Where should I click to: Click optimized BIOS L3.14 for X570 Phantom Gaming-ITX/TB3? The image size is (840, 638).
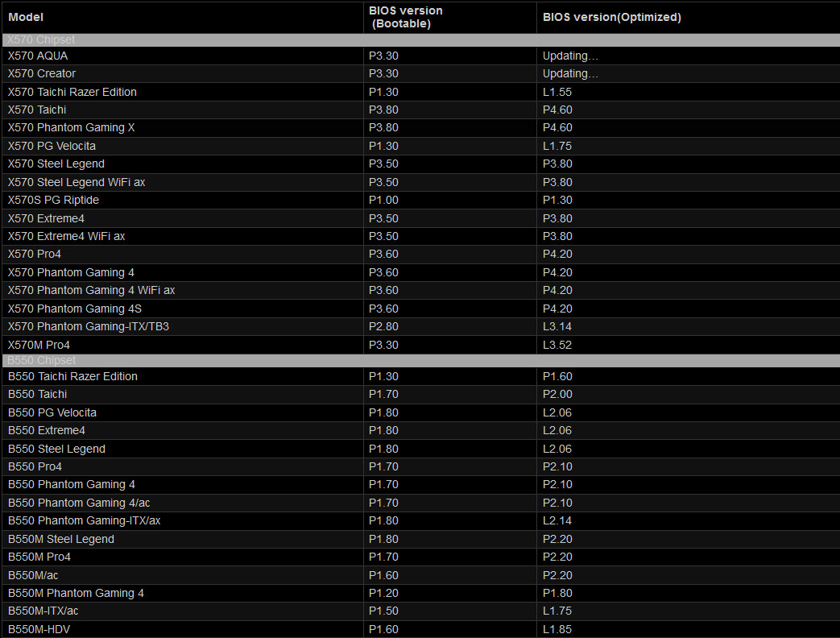coord(557,327)
